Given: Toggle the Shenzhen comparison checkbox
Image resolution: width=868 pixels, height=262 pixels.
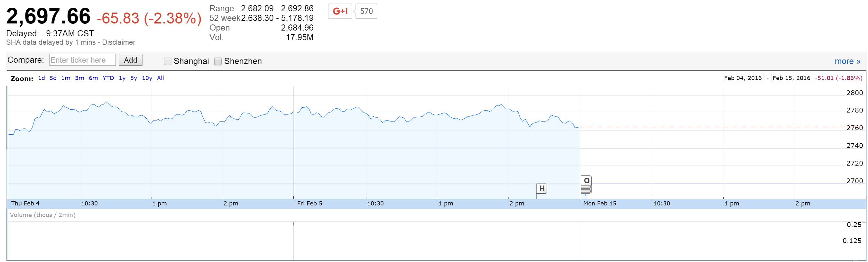Looking at the screenshot, I should click(218, 61).
